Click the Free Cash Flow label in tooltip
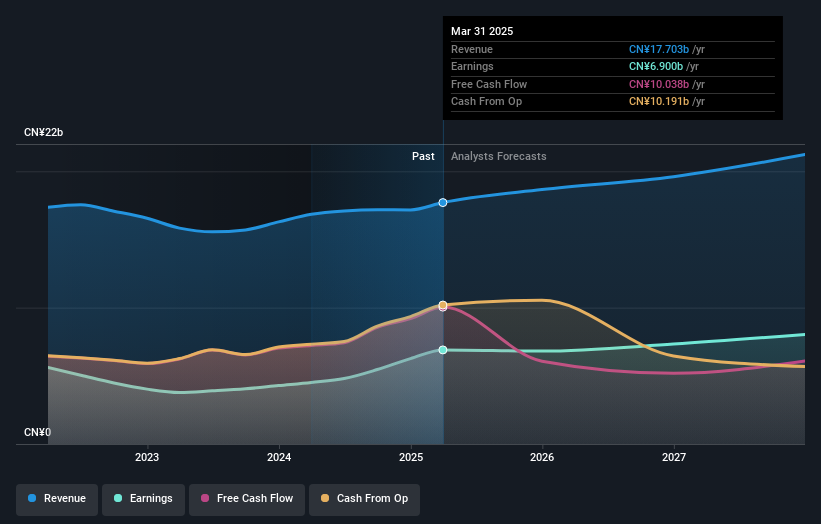 489,84
